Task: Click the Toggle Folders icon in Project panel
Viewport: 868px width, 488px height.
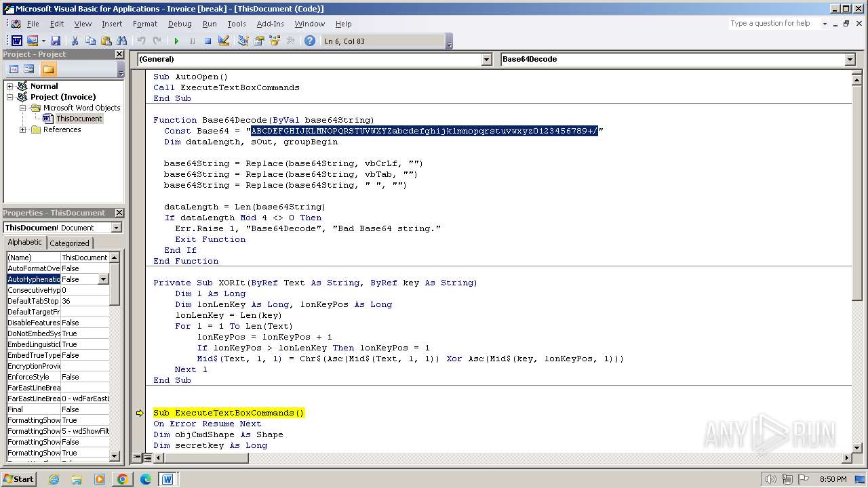Action: point(48,69)
